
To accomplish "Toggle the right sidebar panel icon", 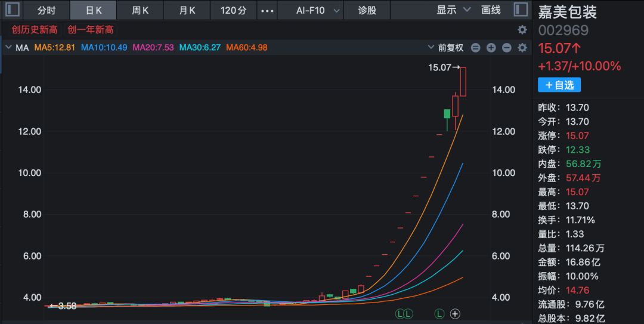I will pyautogui.click(x=521, y=10).
